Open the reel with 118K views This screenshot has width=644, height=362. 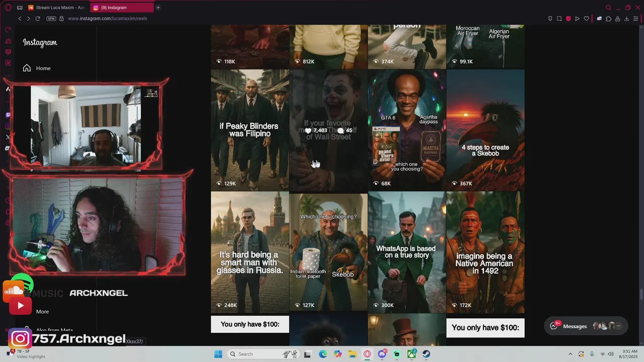250,47
